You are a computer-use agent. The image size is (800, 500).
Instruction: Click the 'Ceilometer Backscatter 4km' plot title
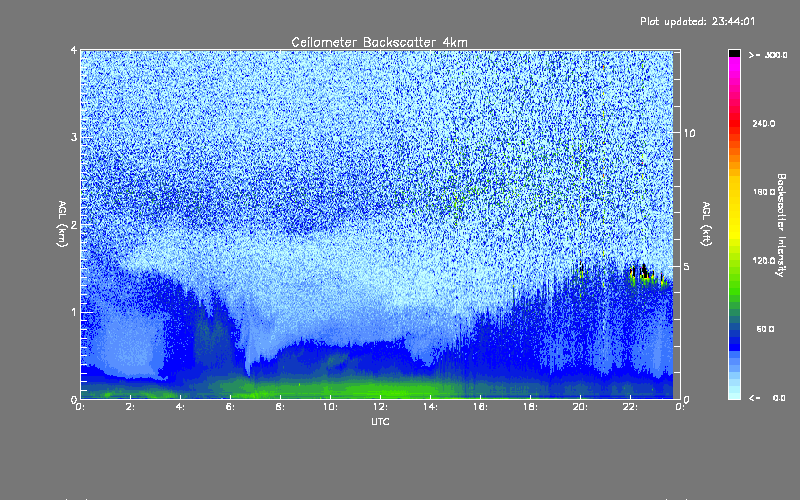tap(379, 42)
